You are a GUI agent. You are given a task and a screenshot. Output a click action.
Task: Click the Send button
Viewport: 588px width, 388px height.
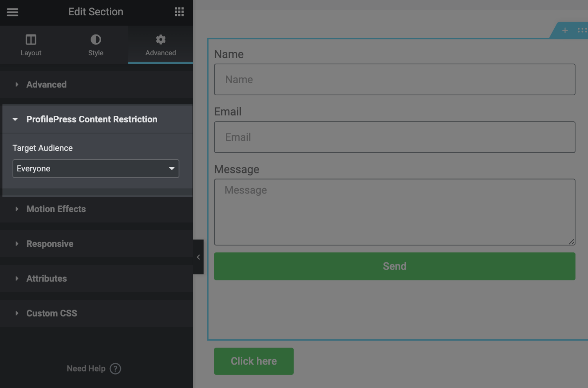(x=394, y=266)
